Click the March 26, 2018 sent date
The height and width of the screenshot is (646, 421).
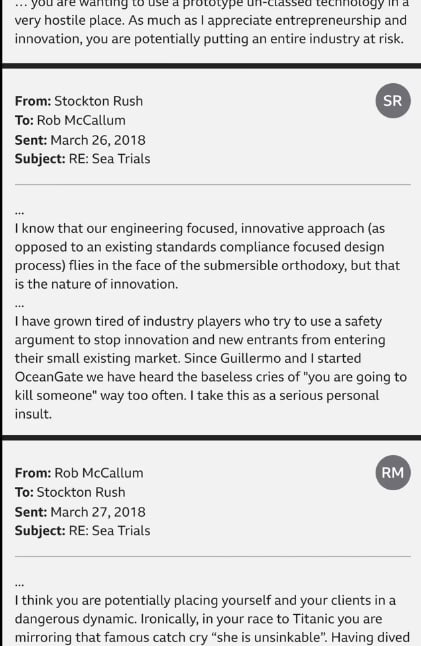[x=98, y=140]
